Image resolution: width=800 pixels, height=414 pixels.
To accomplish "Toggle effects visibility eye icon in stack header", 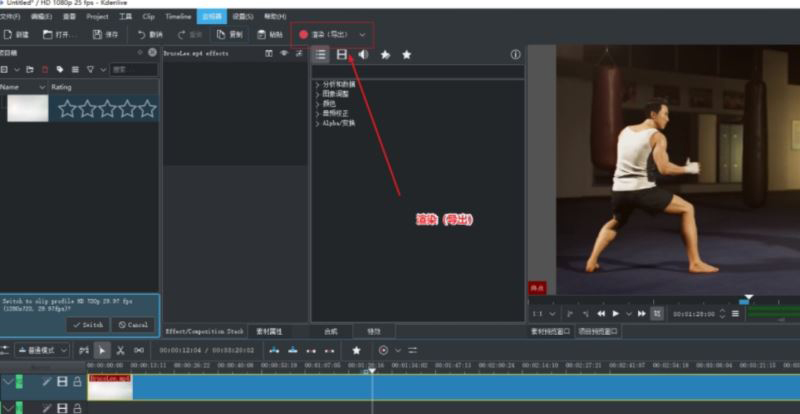I will pos(284,53).
